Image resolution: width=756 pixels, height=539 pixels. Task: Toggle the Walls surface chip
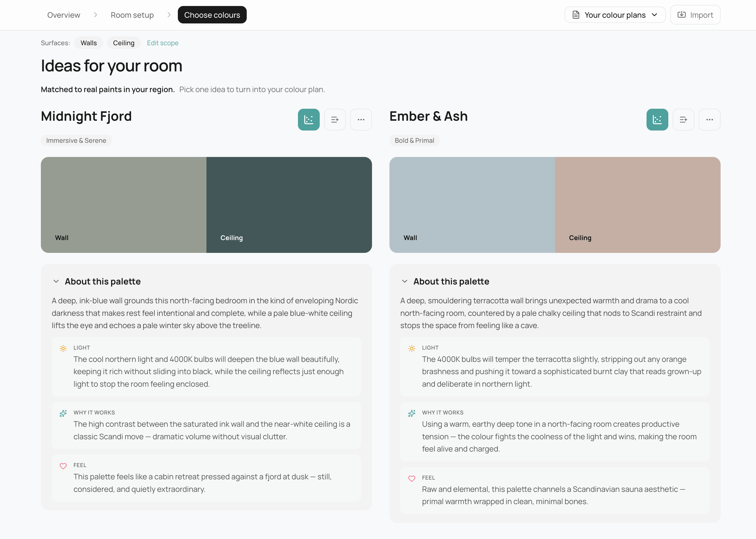tap(89, 43)
